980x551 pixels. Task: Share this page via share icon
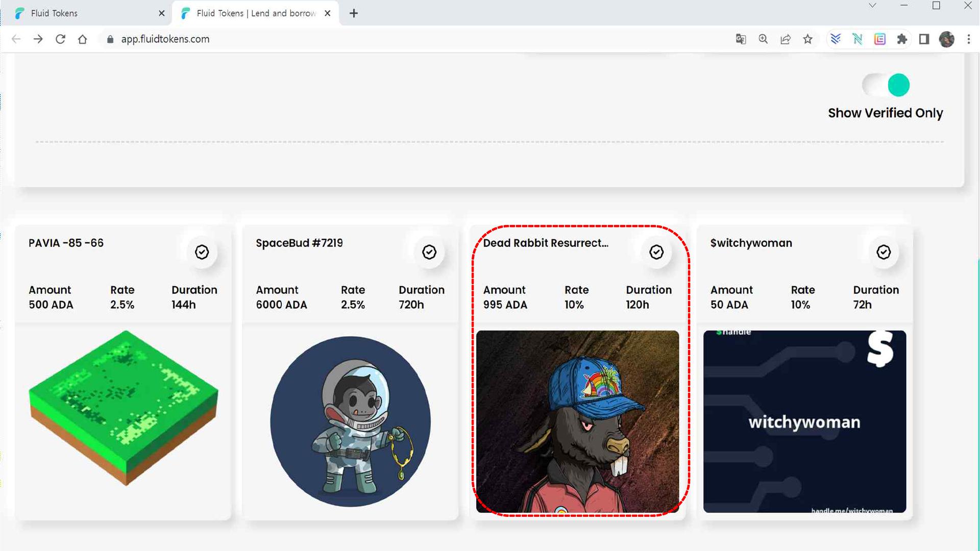click(x=786, y=39)
